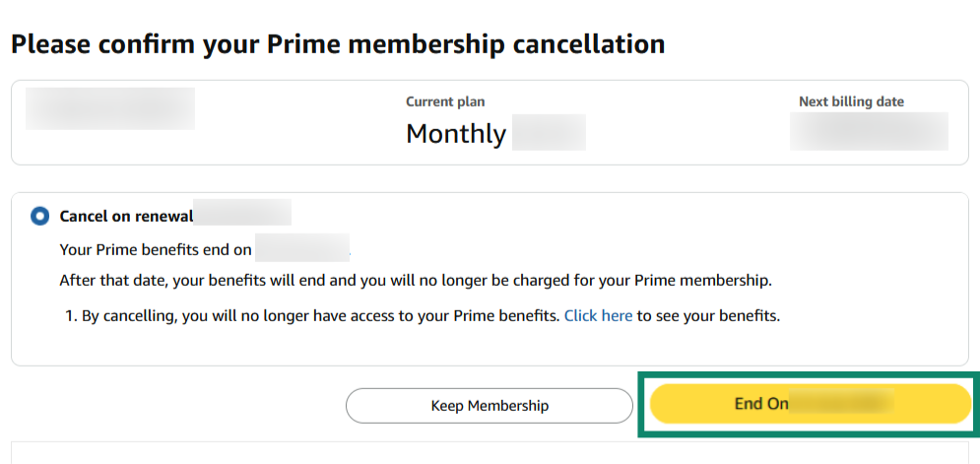The image size is (980, 464).
Task: Select the "Cancel on renewal" radio button
Action: click(39, 216)
